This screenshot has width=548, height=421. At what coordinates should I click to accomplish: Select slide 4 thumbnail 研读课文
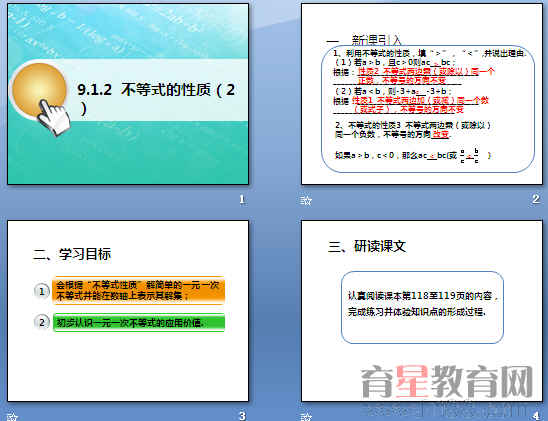pos(422,311)
